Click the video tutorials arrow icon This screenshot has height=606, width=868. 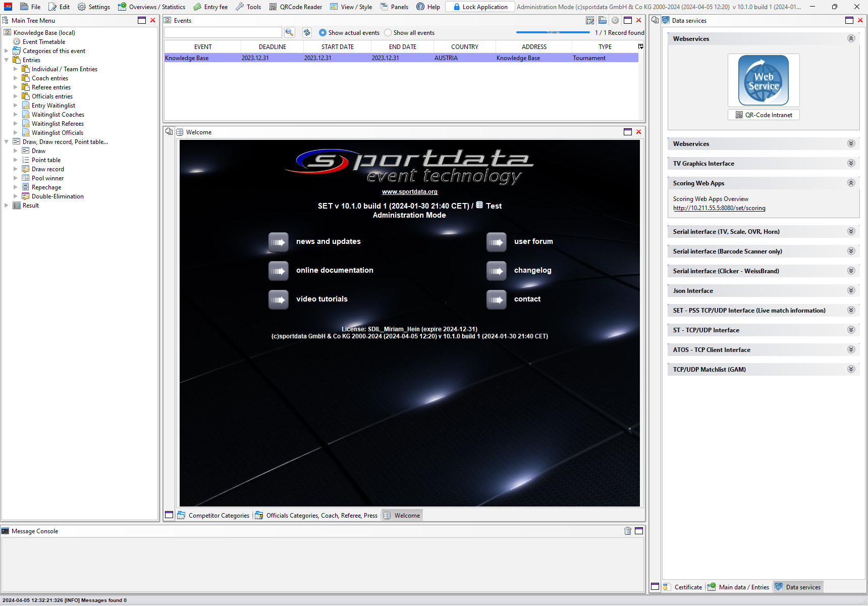click(279, 299)
